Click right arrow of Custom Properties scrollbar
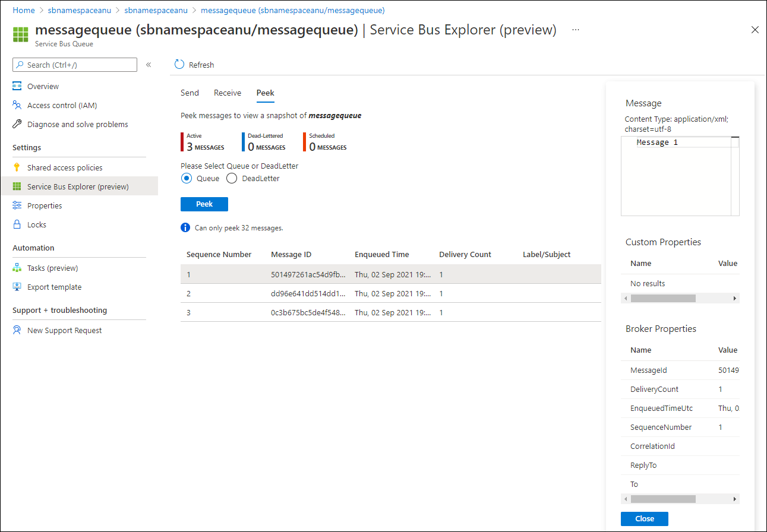This screenshot has height=532, width=767. (x=735, y=299)
